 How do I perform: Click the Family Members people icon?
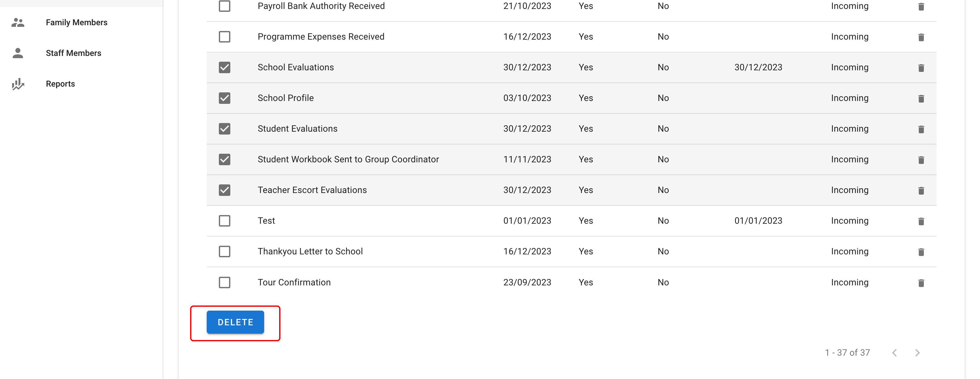pos(18,22)
